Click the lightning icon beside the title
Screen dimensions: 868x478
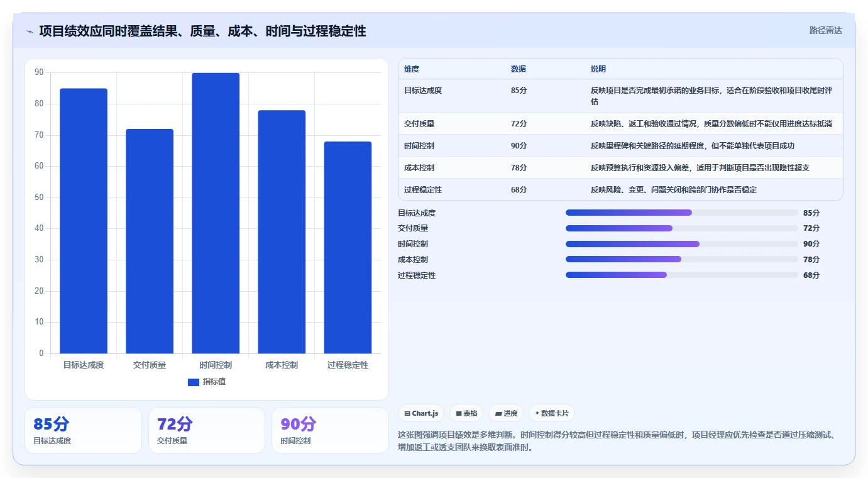tap(30, 31)
